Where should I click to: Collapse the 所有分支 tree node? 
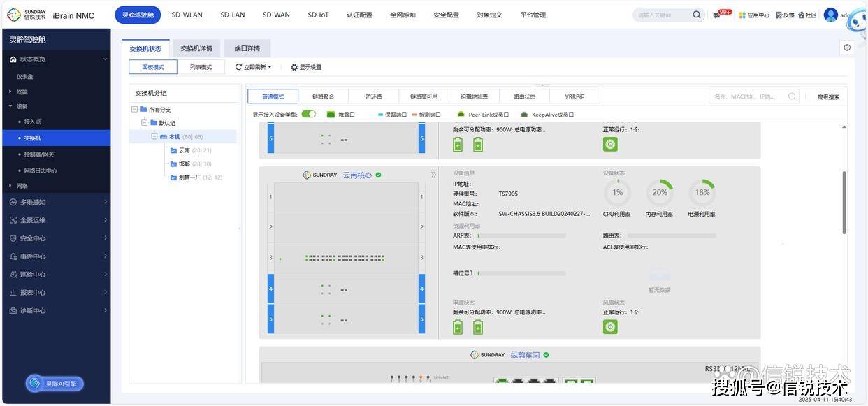tap(134, 110)
